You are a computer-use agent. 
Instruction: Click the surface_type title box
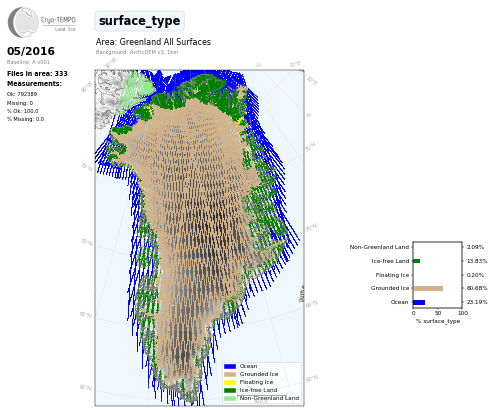(x=140, y=21)
